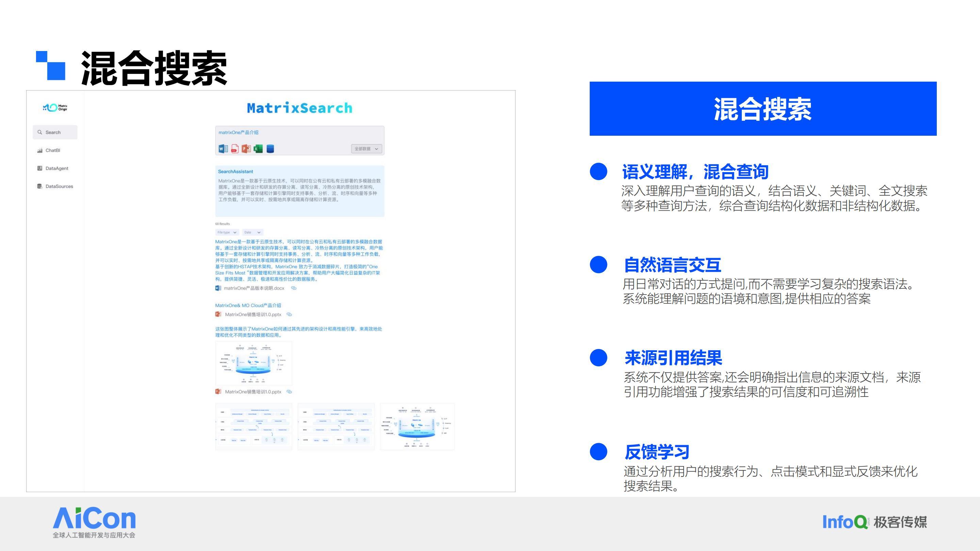The width and height of the screenshot is (980, 551).
Task: Click link icon beside pptx below the diagram
Action: [289, 392]
